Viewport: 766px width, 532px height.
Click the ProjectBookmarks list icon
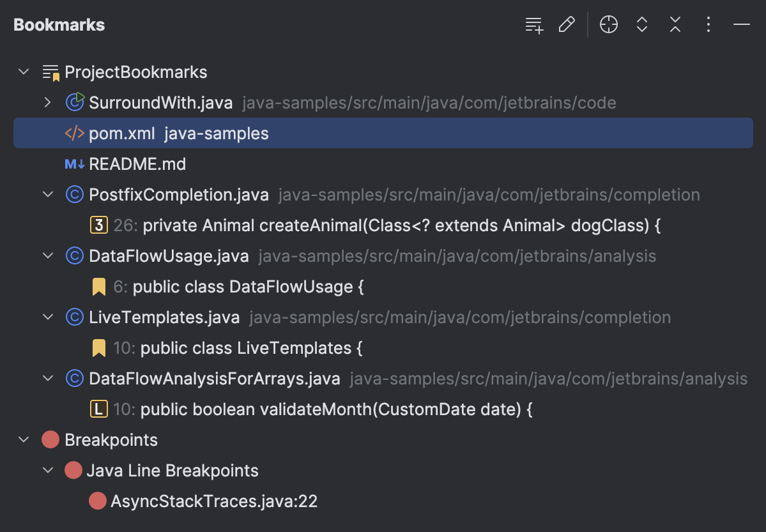[50, 72]
